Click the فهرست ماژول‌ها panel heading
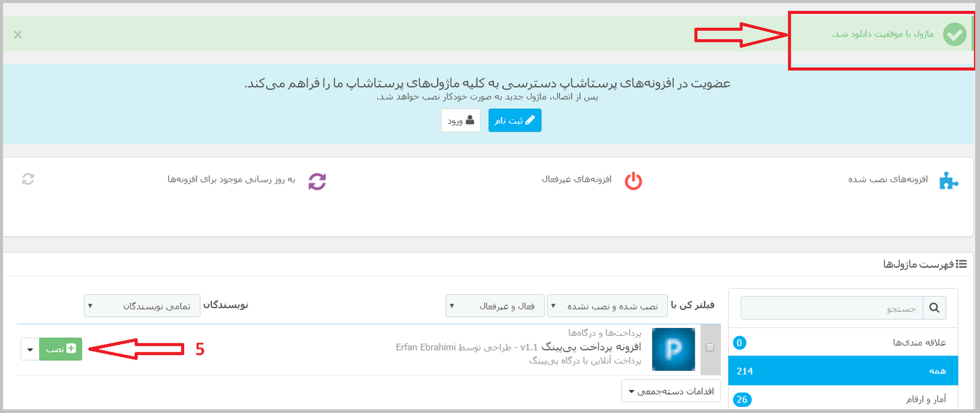 click(x=918, y=264)
